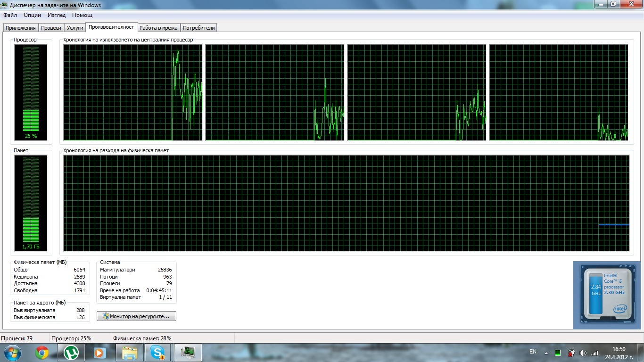Click the Task Manager title bar icon
Viewport: 644px width, 362px height.
(x=5, y=5)
